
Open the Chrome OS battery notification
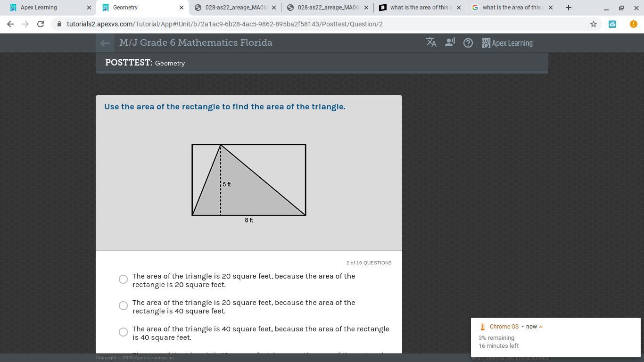[555, 337]
